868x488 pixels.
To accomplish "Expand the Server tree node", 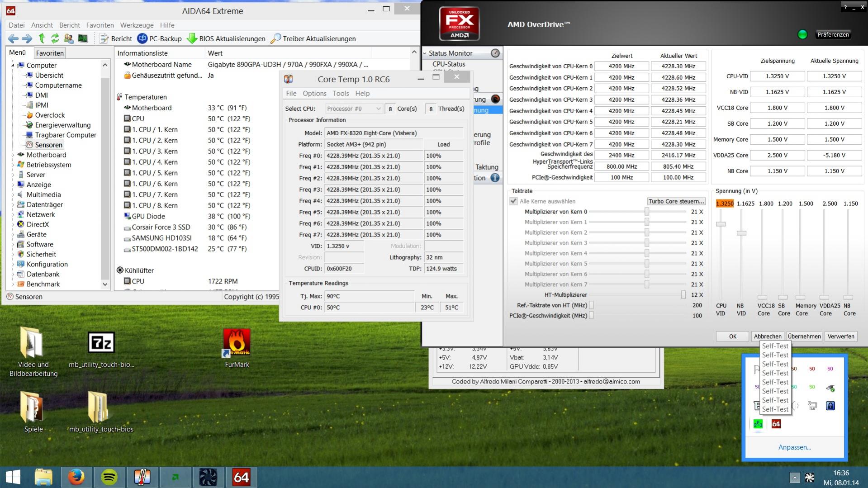I will (13, 175).
